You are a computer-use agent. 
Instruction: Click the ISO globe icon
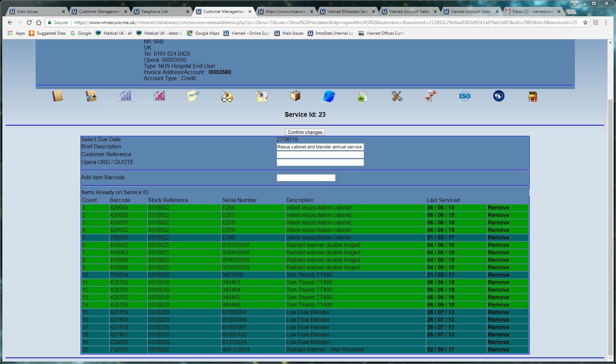pyautogui.click(x=465, y=96)
